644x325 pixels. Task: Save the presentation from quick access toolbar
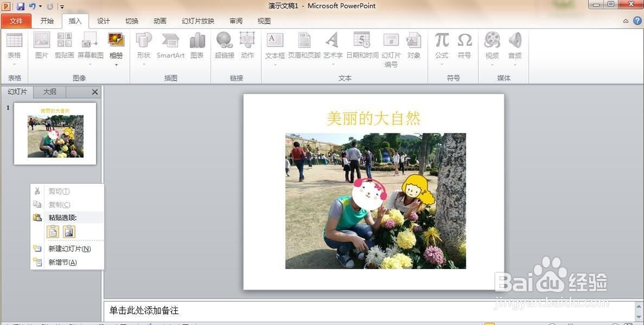pyautogui.click(x=20, y=6)
